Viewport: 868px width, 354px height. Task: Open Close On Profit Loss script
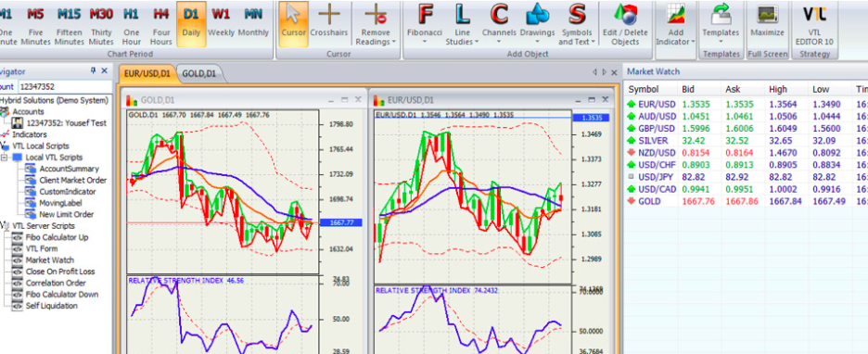pyautogui.click(x=60, y=272)
